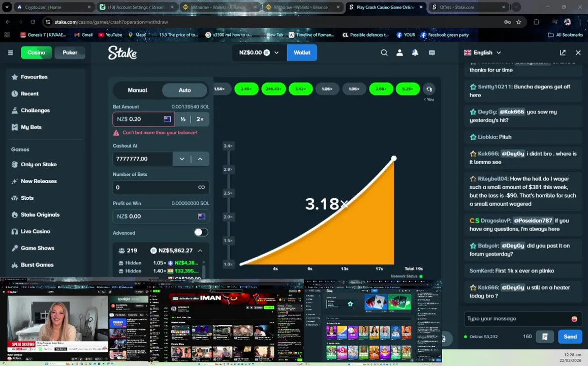Open All Bookmarks folder

[x=566, y=35]
